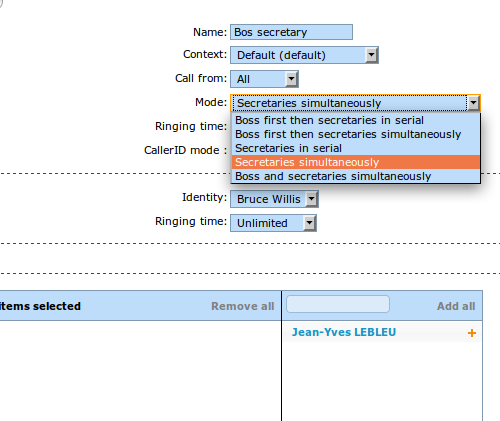The height and width of the screenshot is (421, 500).
Task: Select highlighted Secretaries simultaneously option
Action: click(x=356, y=162)
